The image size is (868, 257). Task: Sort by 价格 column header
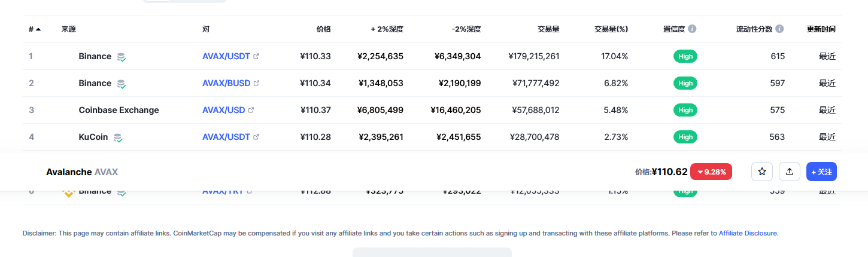[323, 29]
